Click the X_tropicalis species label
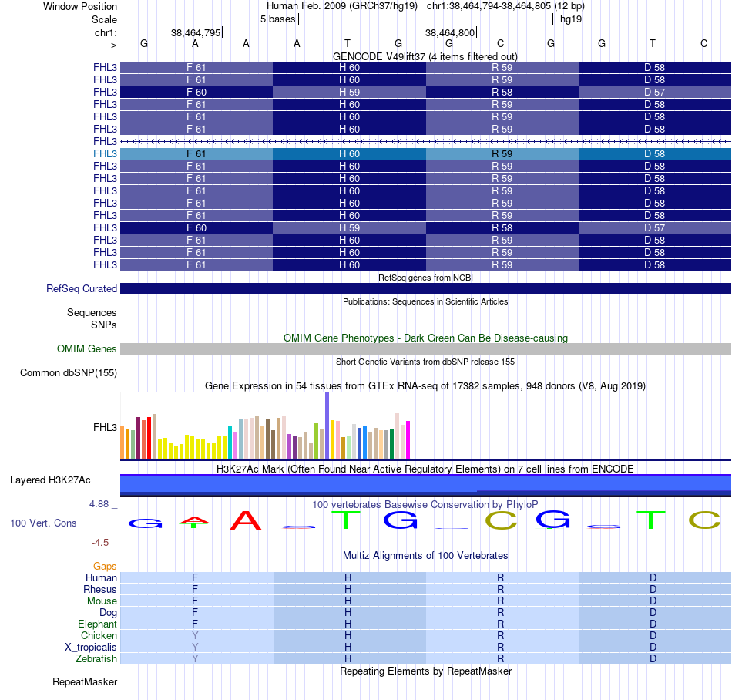The height and width of the screenshot is (700, 732). tap(91, 648)
